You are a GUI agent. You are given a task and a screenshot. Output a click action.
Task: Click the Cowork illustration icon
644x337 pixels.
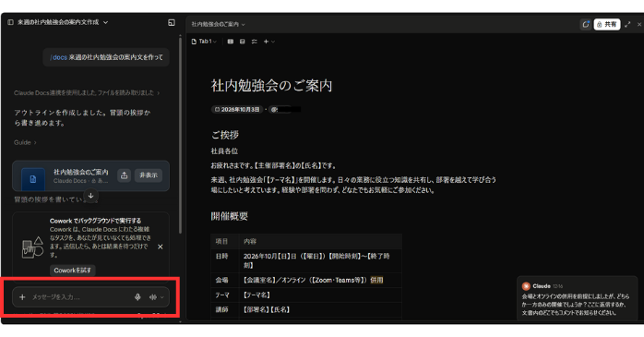[32, 247]
